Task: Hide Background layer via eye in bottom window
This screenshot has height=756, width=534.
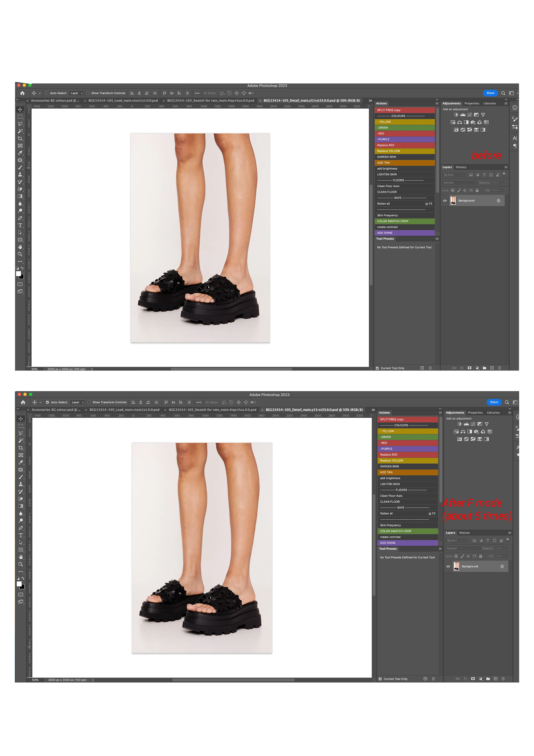Action: pyautogui.click(x=448, y=566)
